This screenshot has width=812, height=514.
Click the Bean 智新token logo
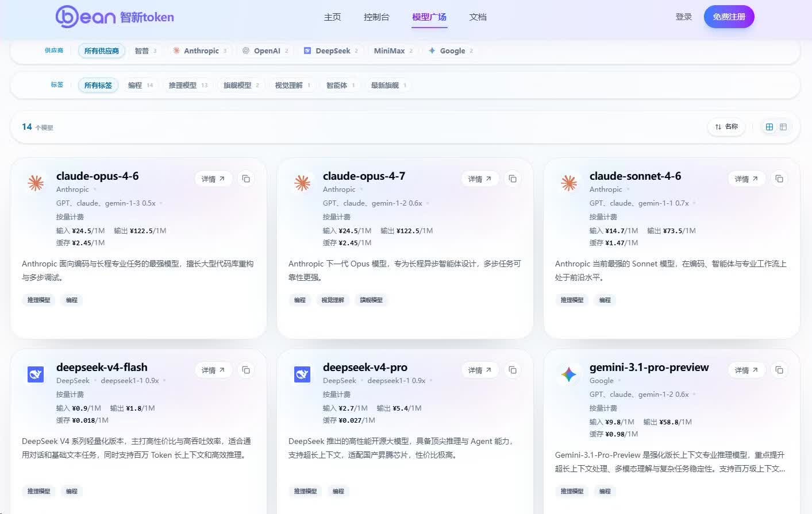[114, 17]
